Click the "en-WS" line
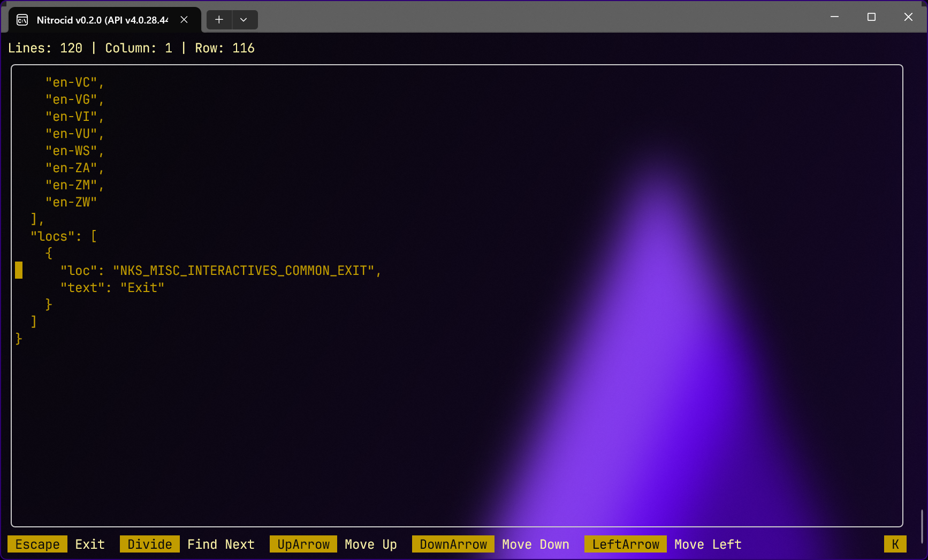 pyautogui.click(x=75, y=151)
